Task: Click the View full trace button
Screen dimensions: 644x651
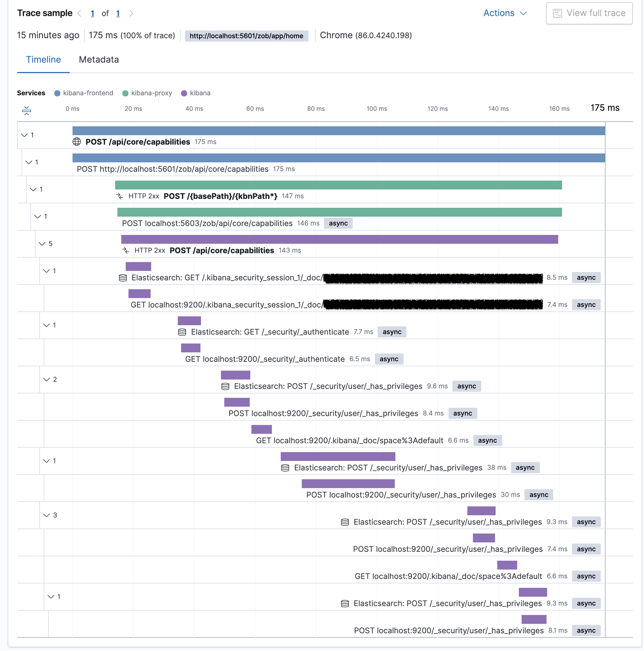Action: click(589, 13)
